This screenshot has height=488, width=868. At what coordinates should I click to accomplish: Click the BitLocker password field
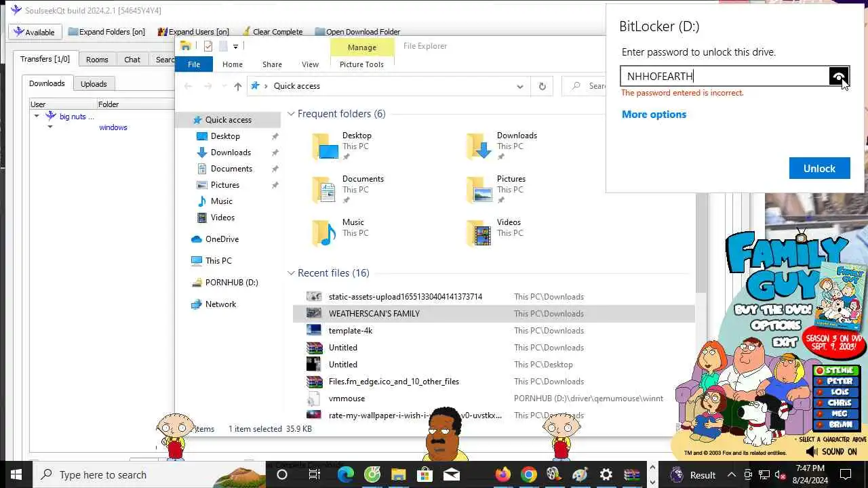[724, 76]
